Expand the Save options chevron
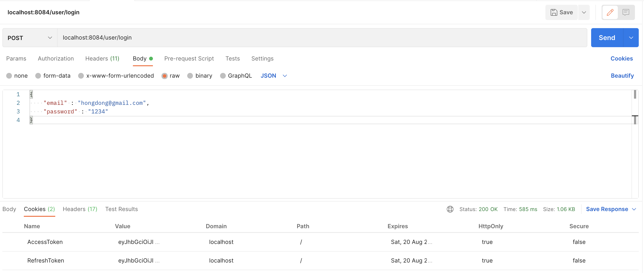 (x=584, y=12)
